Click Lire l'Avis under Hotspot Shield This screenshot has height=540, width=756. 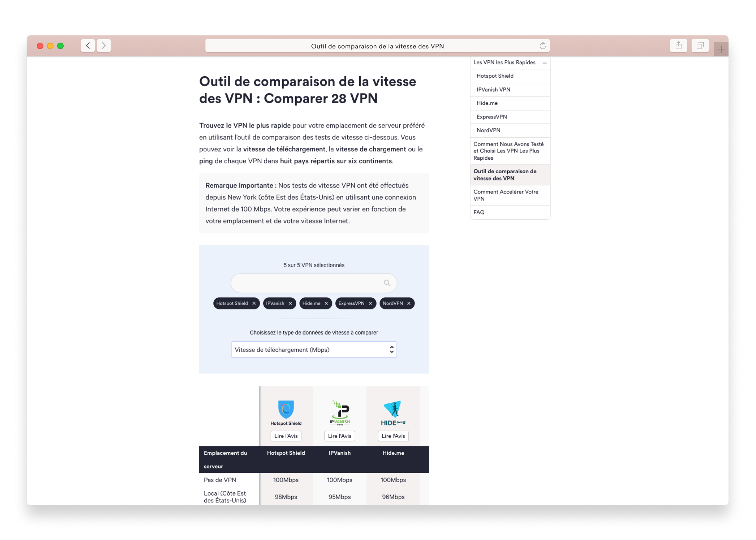pos(286,436)
